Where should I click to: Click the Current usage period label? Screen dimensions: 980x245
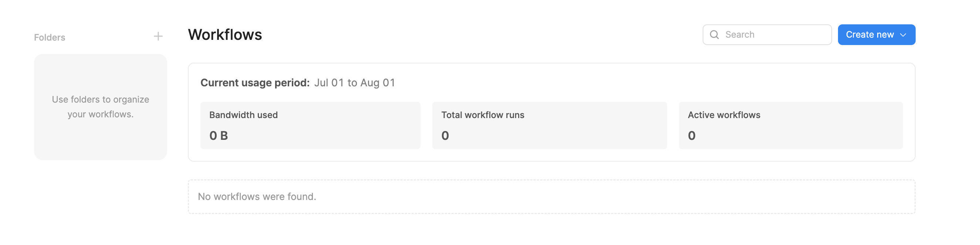coord(255,82)
